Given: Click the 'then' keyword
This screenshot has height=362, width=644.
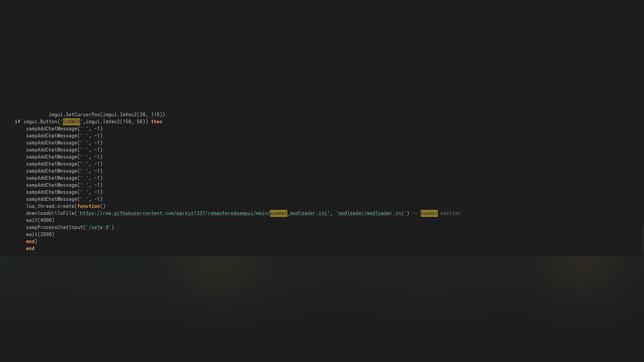Looking at the screenshot, I should (156, 122).
